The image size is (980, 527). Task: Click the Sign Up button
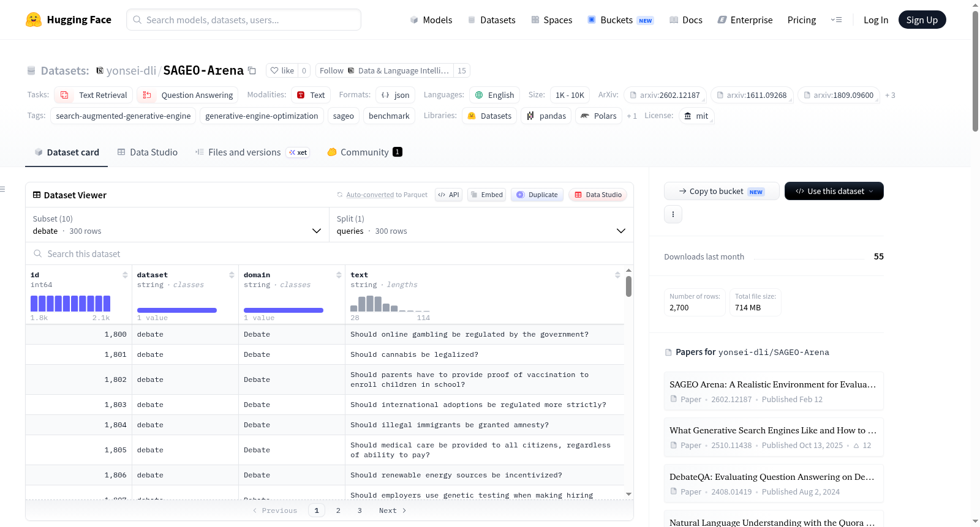point(922,20)
